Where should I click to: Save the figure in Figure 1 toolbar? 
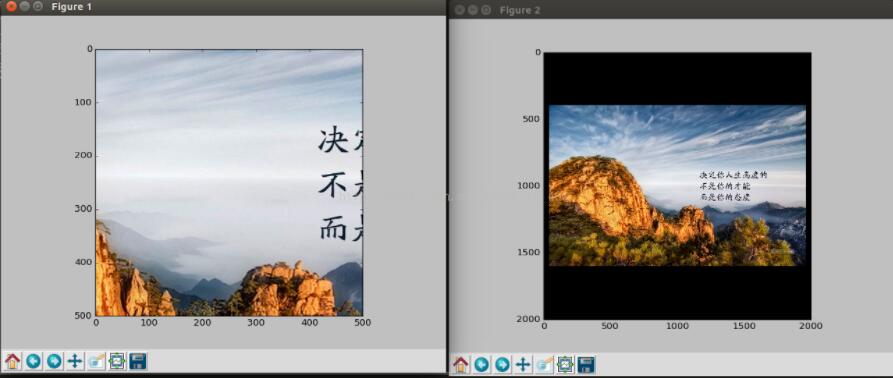pos(138,361)
